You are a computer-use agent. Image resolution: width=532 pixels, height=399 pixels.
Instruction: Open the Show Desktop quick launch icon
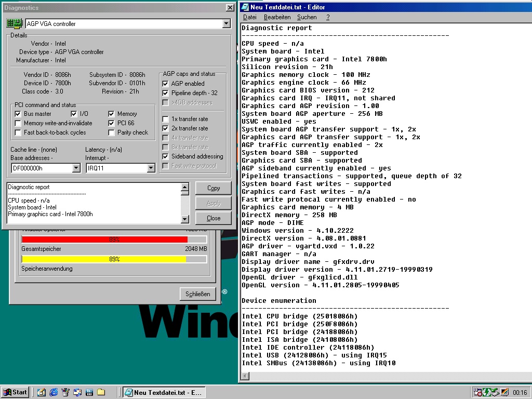[42, 392]
